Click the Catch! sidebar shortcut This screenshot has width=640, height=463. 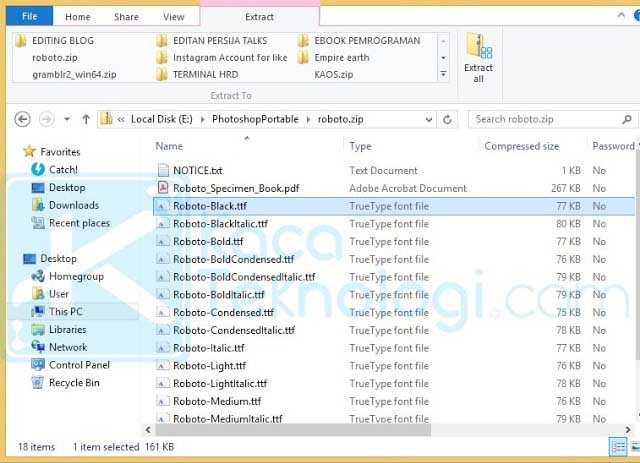63,169
